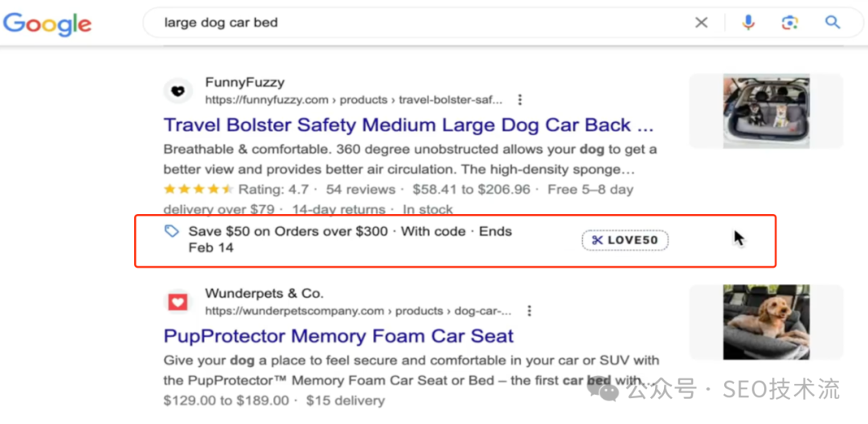Open Google Lens image search
This screenshot has height=424, width=868.
coord(790,23)
